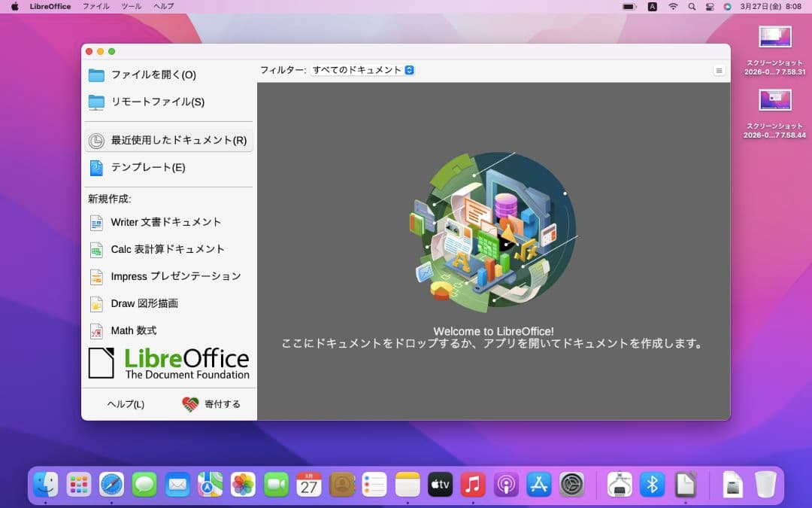This screenshot has width=812, height=508.
Task: Click the folder icon beside ファイルを開く(O)
Action: [x=96, y=75]
